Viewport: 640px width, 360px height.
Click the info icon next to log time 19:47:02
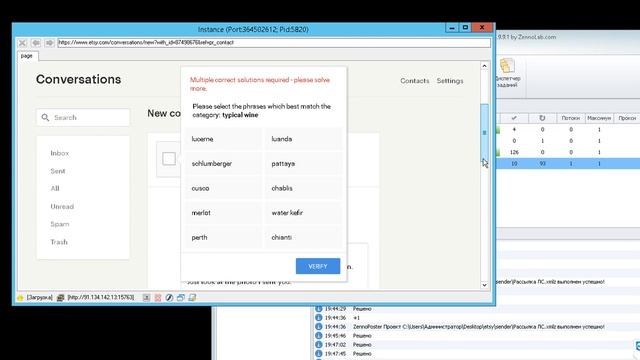[x=319, y=344]
